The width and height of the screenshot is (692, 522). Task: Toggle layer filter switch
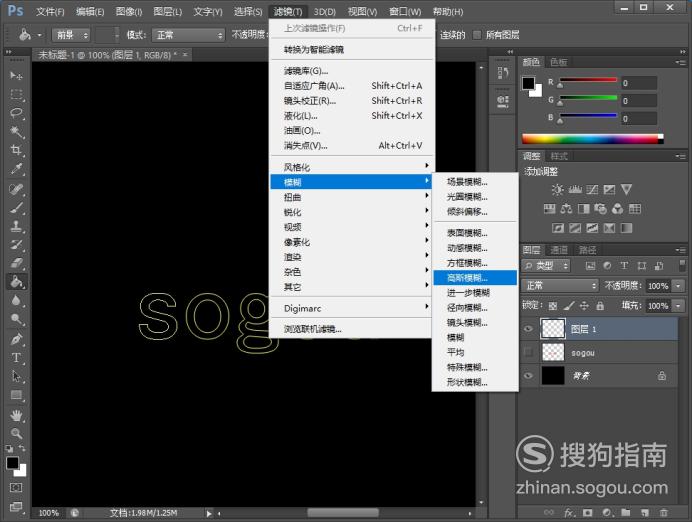[x=682, y=265]
